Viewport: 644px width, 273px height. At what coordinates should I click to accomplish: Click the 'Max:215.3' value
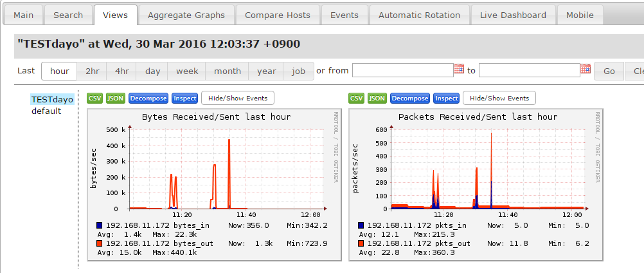tap(434, 234)
